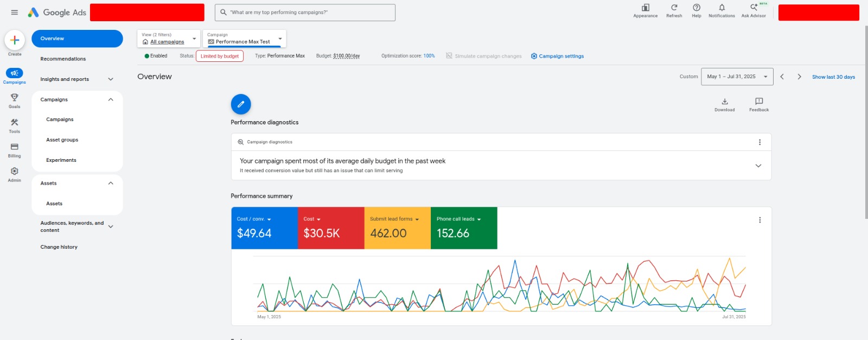
Task: Open Ask Advisor beta icon
Action: (x=754, y=7)
